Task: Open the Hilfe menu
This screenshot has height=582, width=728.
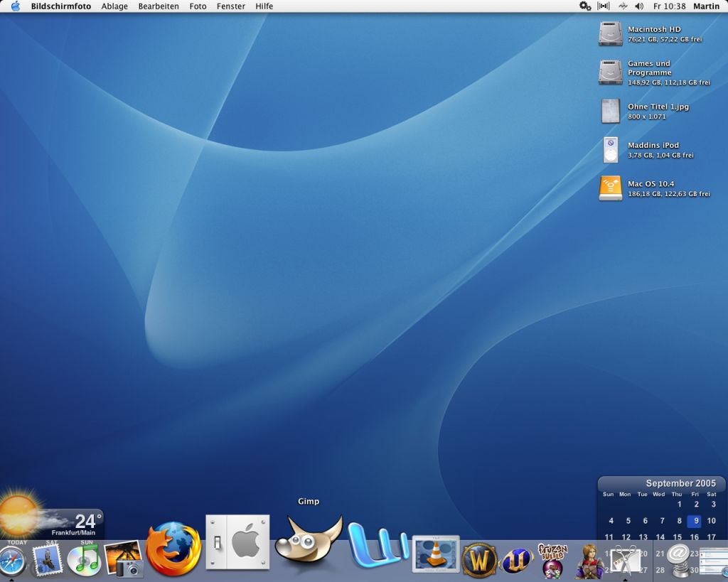Action: (x=264, y=6)
